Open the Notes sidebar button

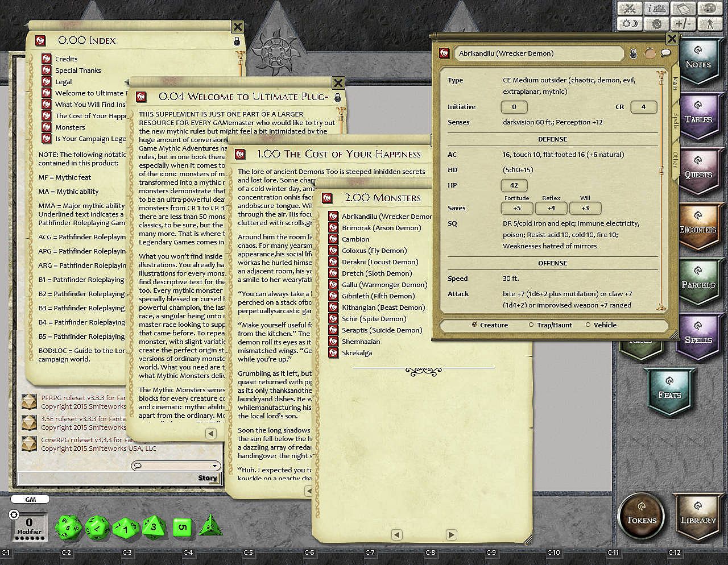point(698,61)
